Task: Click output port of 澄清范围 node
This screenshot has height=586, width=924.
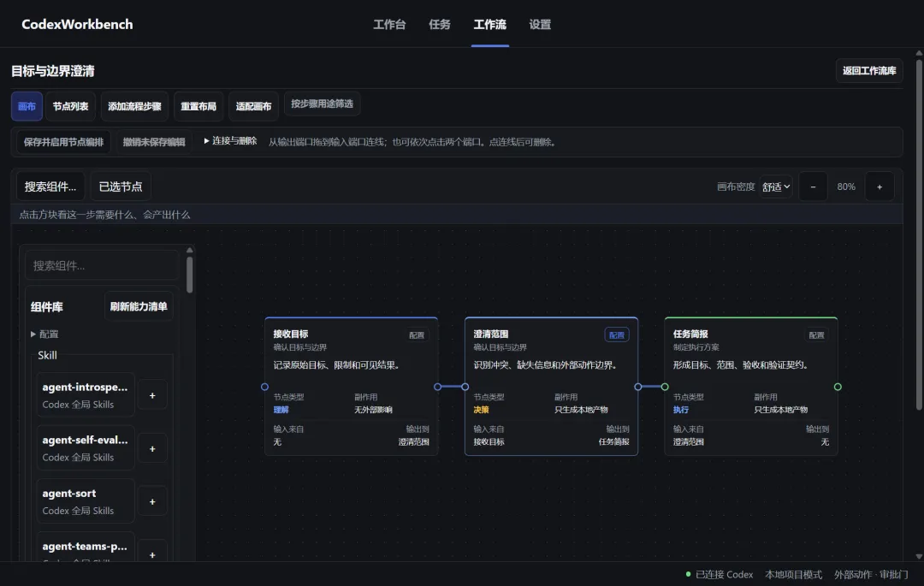Action: (x=637, y=387)
